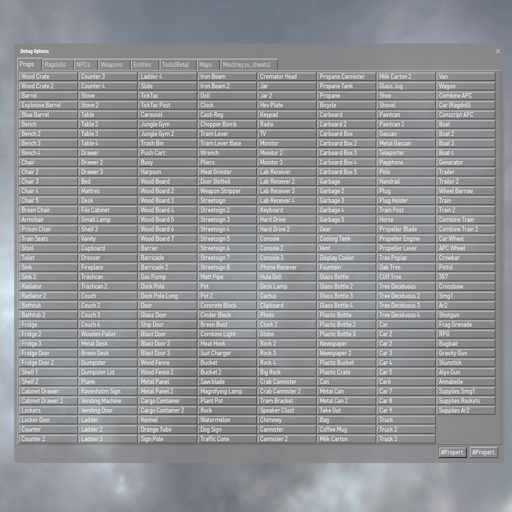This screenshot has width=512, height=512.
Task: Spawn the Meat Grinder
Action: 227,172
